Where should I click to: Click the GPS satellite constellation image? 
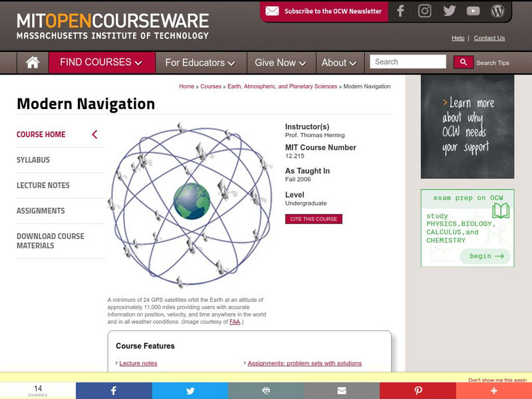pos(191,205)
